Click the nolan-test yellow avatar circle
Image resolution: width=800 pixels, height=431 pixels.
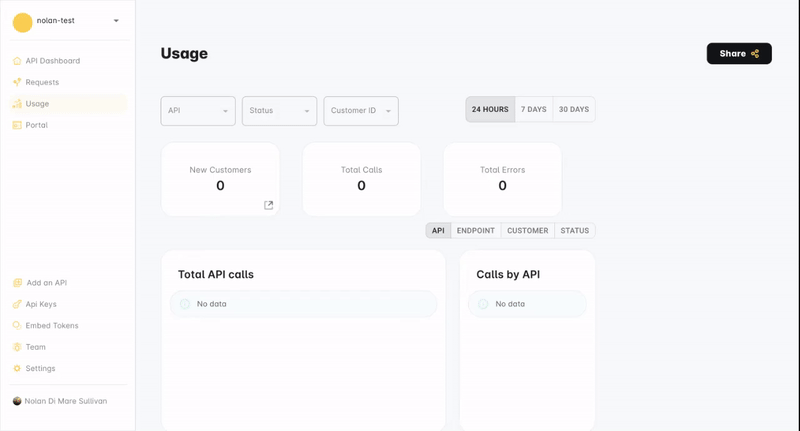coord(22,22)
